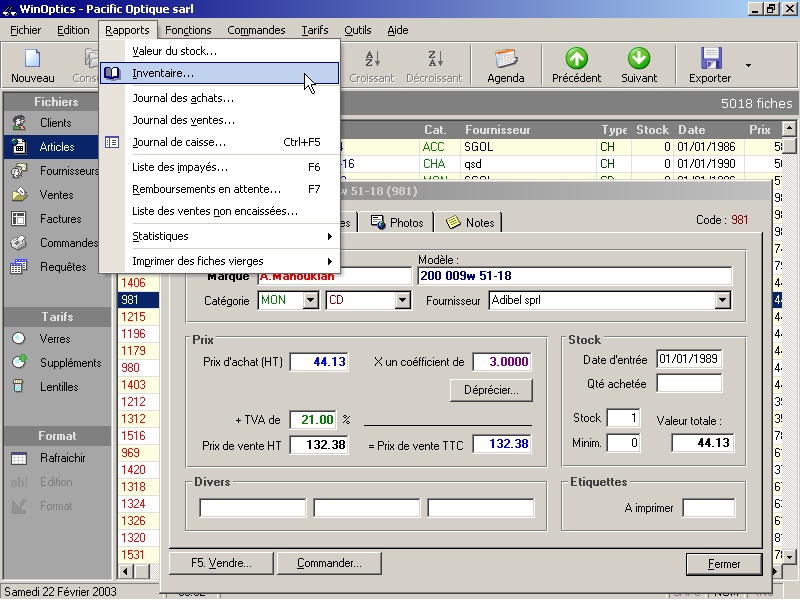Click the Qté achetée input field
Image resolution: width=800 pixels, height=600 pixels.
[x=689, y=383]
